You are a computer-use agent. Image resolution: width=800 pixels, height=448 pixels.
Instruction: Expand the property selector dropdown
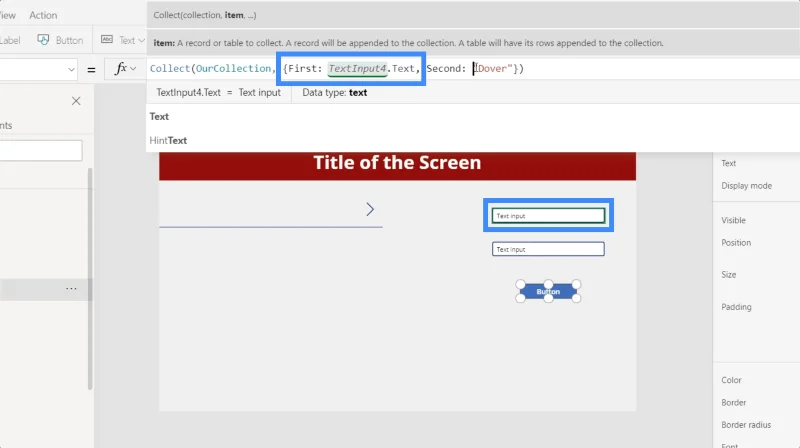71,69
